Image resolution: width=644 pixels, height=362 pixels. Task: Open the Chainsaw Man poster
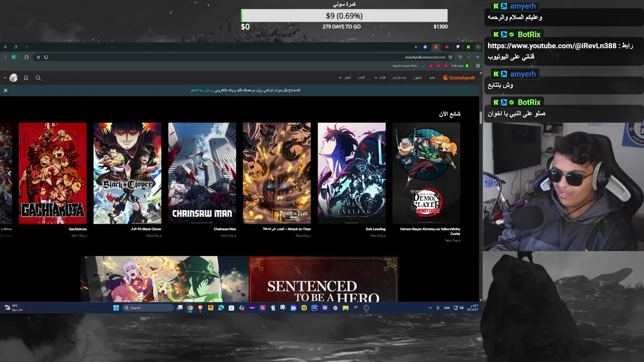(x=202, y=173)
